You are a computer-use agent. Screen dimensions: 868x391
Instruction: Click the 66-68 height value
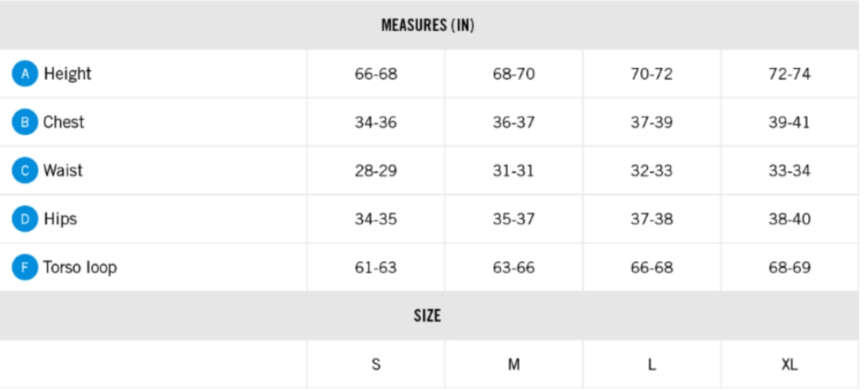coord(376,74)
